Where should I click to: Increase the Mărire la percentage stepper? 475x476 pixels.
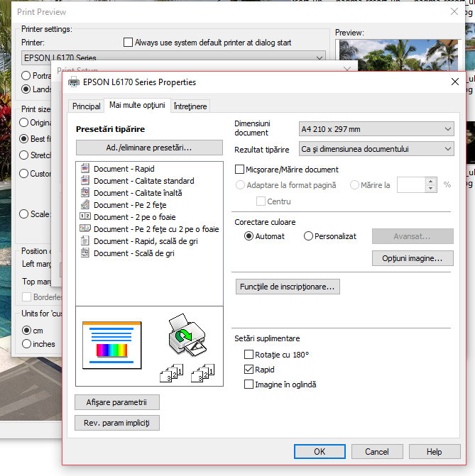point(431,181)
